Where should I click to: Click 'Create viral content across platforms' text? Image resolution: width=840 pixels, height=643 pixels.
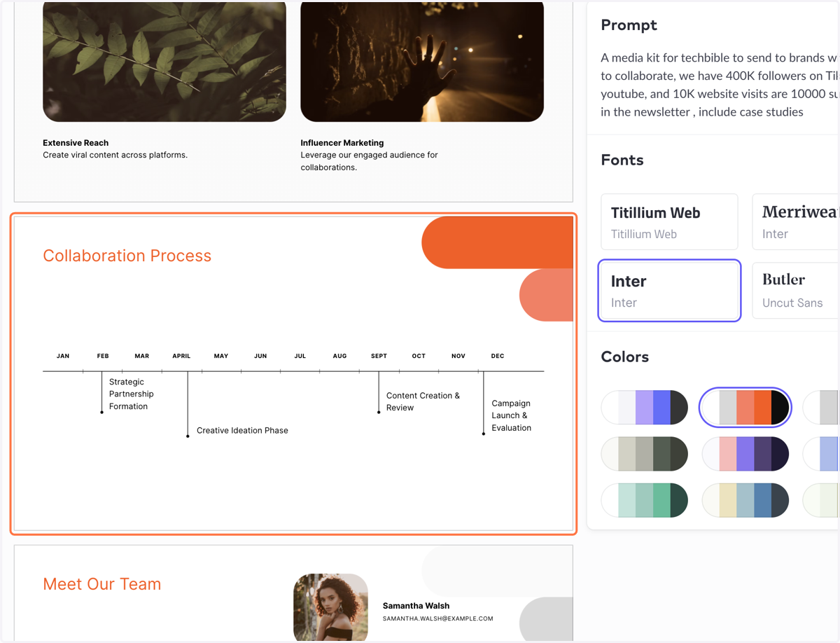115,155
